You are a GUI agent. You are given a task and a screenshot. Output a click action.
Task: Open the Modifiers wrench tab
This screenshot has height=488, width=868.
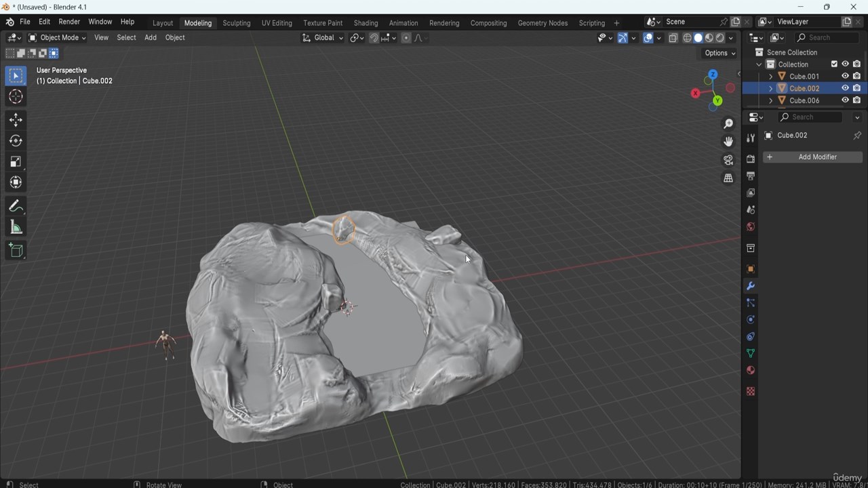point(751,286)
